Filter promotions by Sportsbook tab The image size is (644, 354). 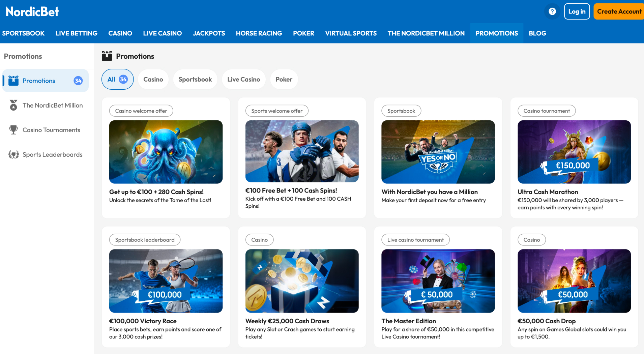click(x=195, y=79)
